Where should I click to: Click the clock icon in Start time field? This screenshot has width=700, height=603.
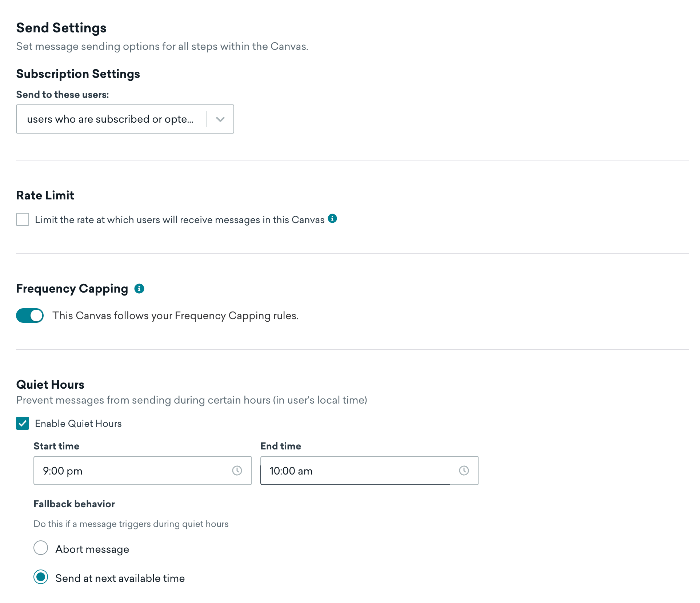[236, 471]
